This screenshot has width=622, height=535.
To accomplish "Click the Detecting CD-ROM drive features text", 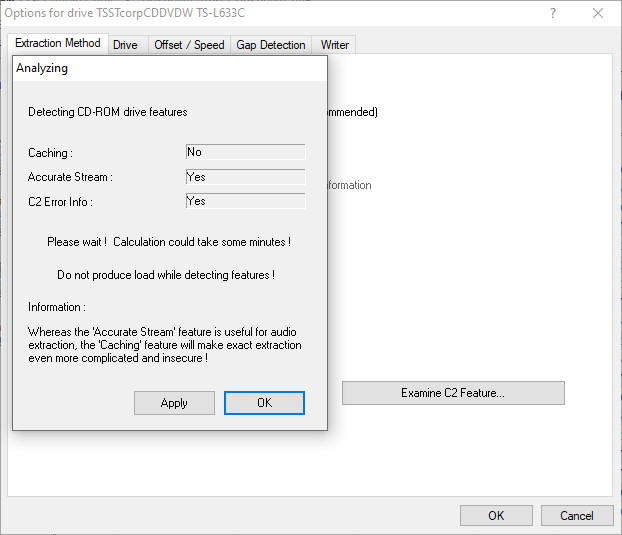I will (x=107, y=112).
